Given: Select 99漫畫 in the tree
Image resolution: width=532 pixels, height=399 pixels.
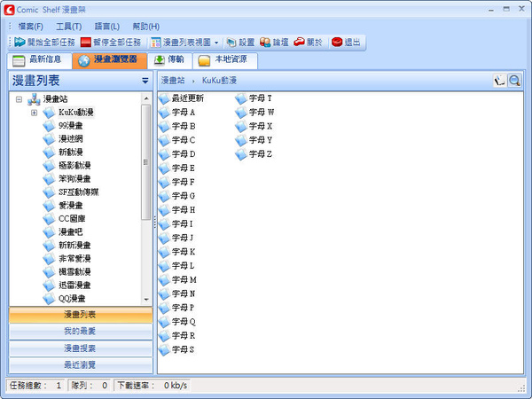Looking at the screenshot, I should [71, 126].
